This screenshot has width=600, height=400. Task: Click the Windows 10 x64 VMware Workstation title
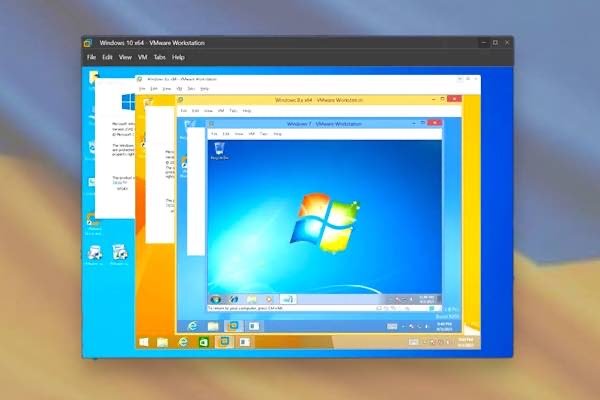click(x=152, y=43)
